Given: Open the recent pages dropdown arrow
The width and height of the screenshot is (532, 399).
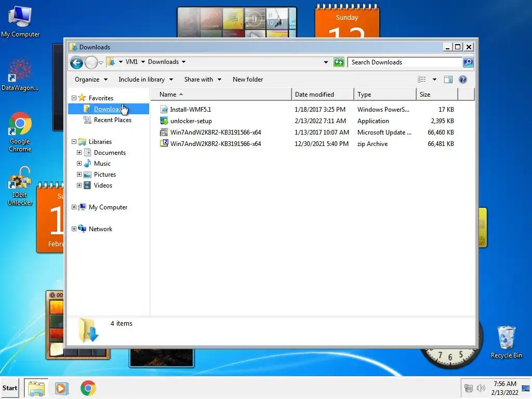Looking at the screenshot, I should 101,63.
